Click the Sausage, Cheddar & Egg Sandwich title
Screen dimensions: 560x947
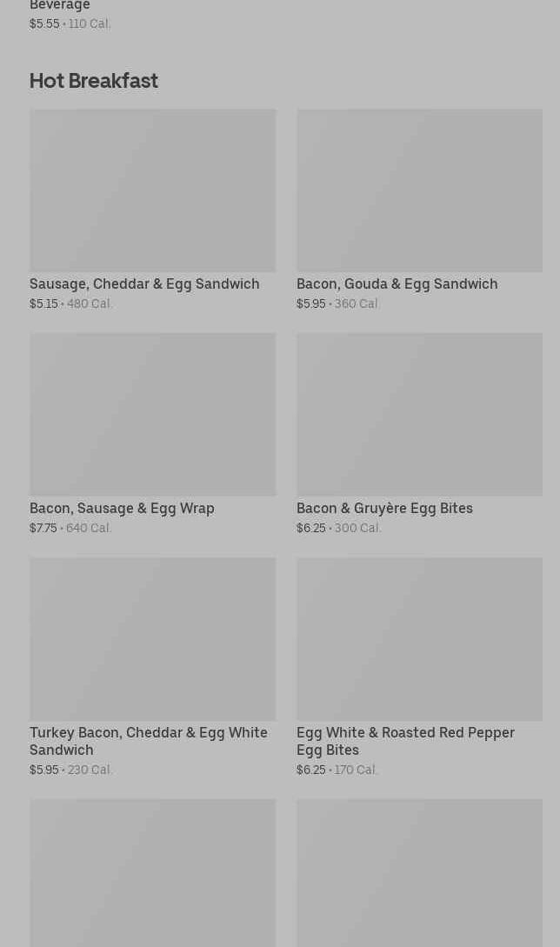144,283
